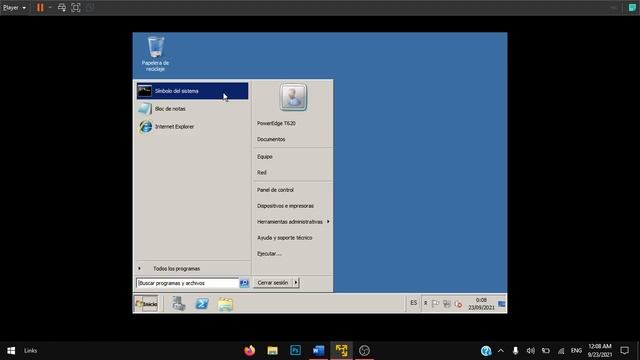The height and width of the screenshot is (360, 640).
Task: Click the green icon at VMware toolbar's right end
Action: (x=632, y=8)
